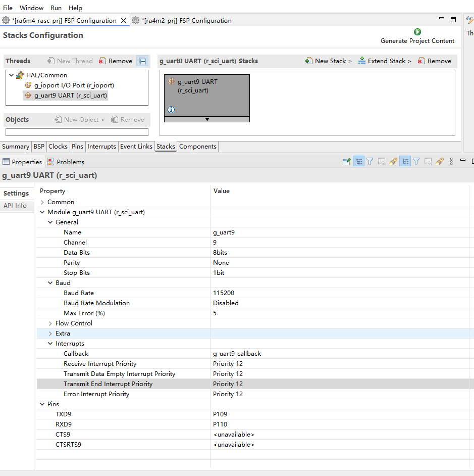
Task: Click the Parity value None
Action: tap(221, 263)
